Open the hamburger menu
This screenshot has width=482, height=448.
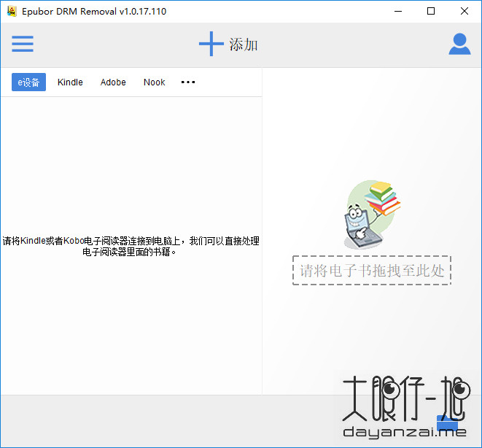pyautogui.click(x=23, y=44)
